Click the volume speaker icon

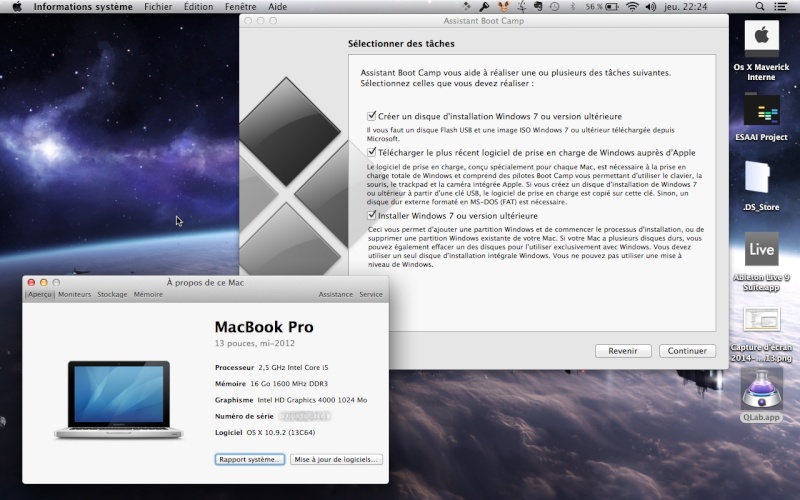pos(651,7)
